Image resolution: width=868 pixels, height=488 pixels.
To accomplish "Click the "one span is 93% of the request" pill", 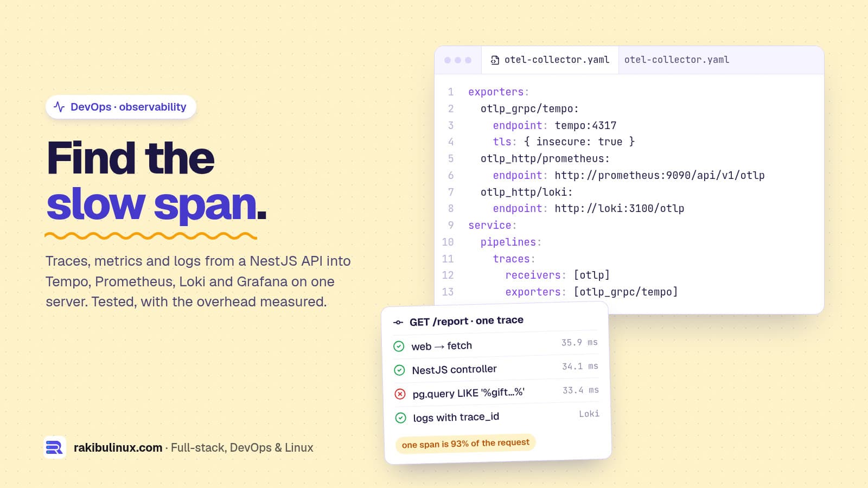I will pos(465,444).
